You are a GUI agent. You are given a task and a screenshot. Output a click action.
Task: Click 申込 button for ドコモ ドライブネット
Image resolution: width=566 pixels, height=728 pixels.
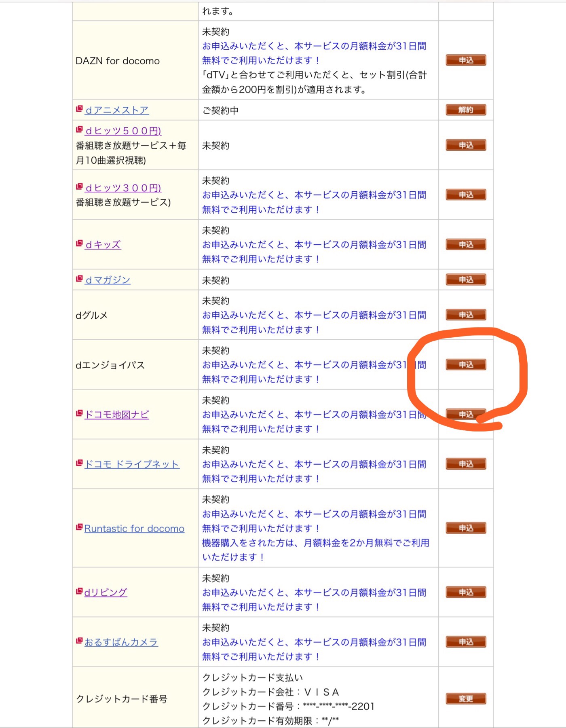466,464
